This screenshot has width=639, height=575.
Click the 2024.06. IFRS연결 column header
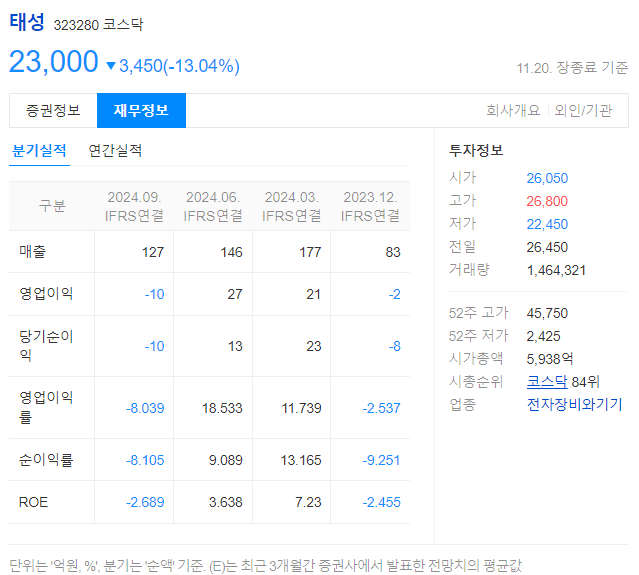213,206
